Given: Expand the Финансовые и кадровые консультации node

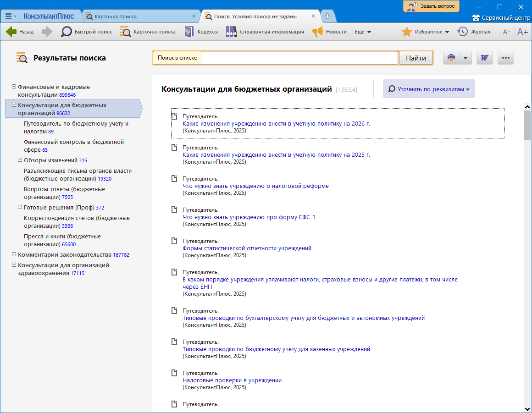Looking at the screenshot, I should [14, 87].
